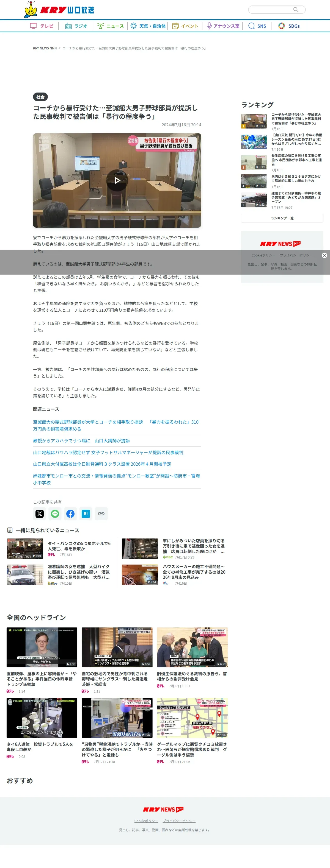Open related link 山口県立大付属高校
The width and height of the screenshot is (330, 868).
102,464
